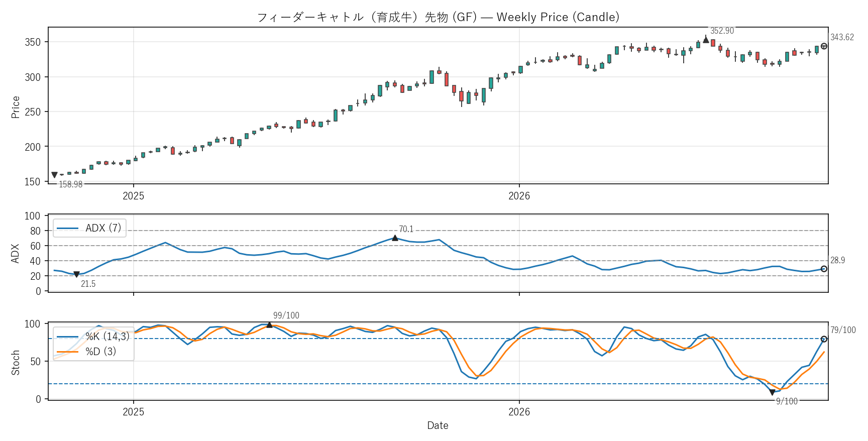Select the last-price circle marker at 343.62

coord(824,46)
